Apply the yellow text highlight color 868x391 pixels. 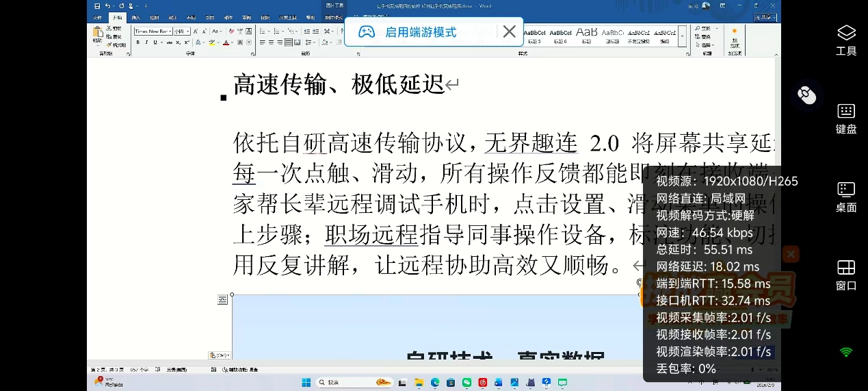click(211, 42)
